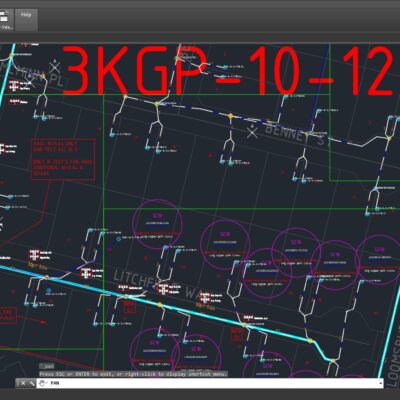Select the red boxed notes text block
Image resolution: width=400 pixels, height=400 pixels.
click(x=63, y=159)
